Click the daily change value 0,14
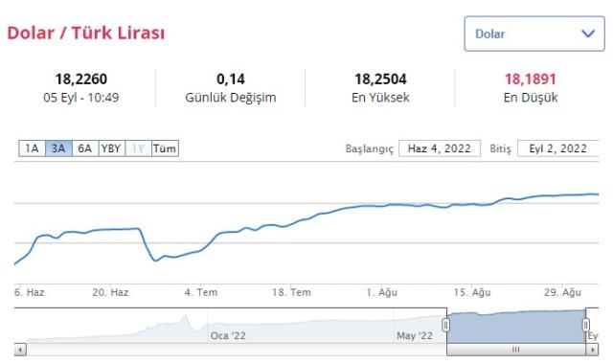 [231, 80]
